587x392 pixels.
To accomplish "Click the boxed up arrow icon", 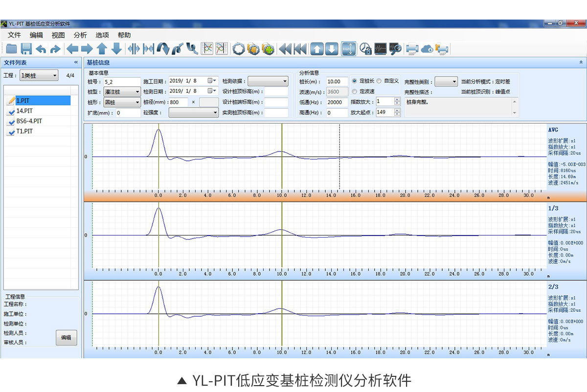I will (x=317, y=48).
